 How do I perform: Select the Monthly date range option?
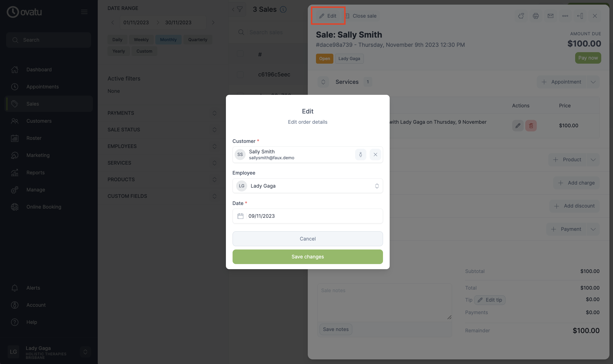click(x=168, y=40)
